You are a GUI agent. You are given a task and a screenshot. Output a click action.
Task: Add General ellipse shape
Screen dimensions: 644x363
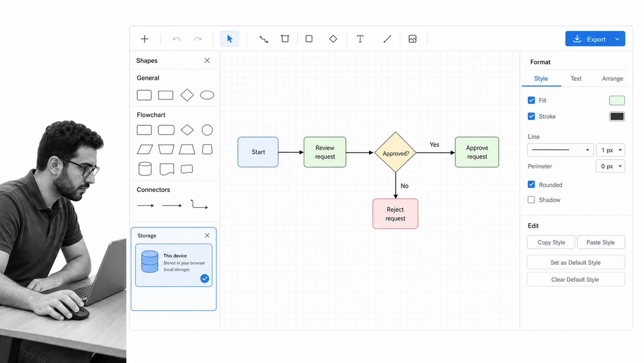pos(207,95)
